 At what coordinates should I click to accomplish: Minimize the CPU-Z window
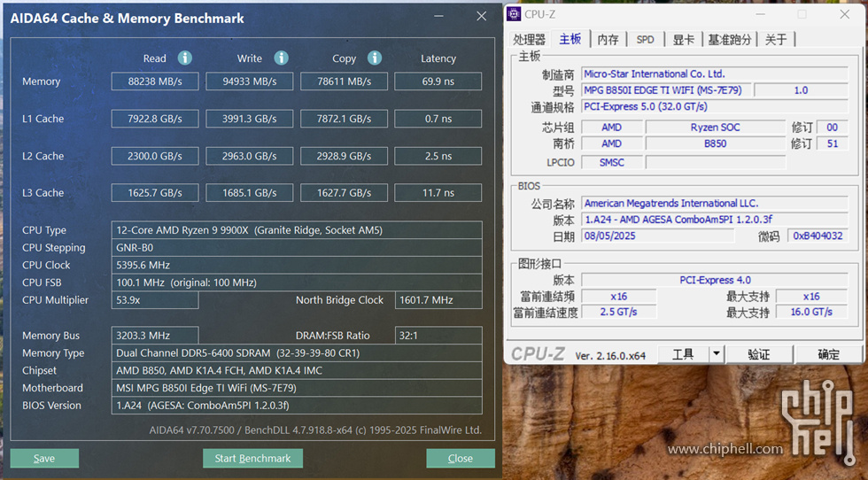[761, 14]
